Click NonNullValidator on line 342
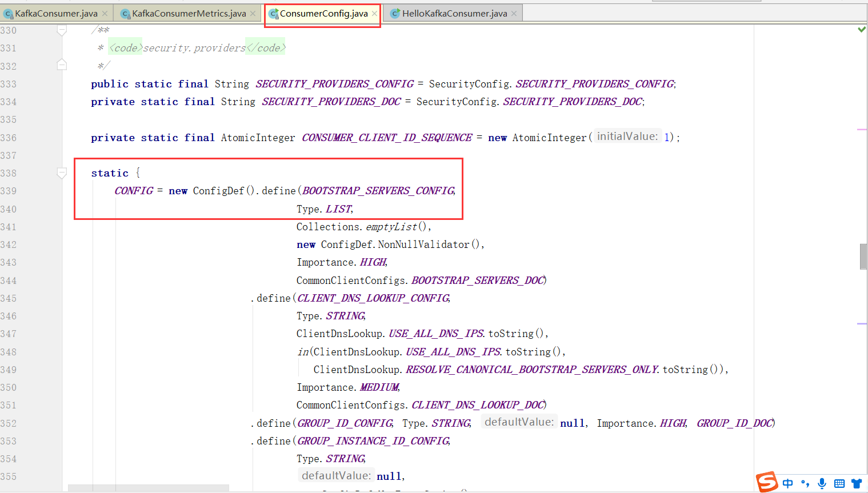Image resolution: width=868 pixels, height=493 pixels. [423, 245]
